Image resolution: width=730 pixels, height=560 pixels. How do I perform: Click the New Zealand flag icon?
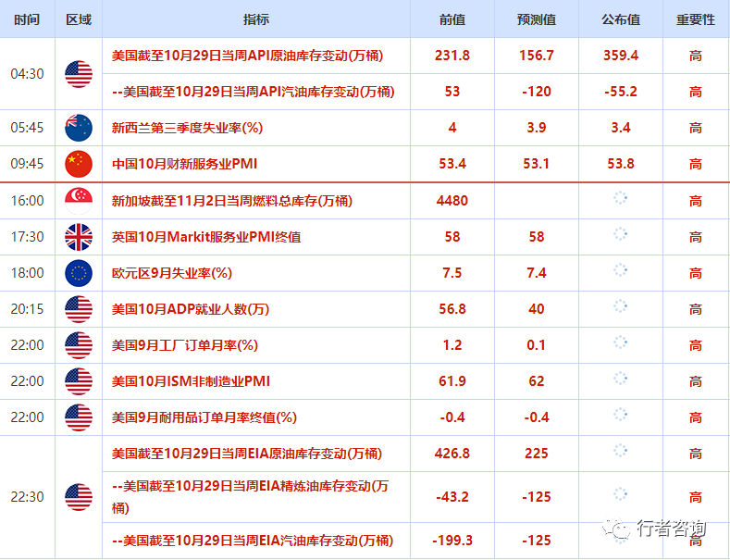pos(79,128)
